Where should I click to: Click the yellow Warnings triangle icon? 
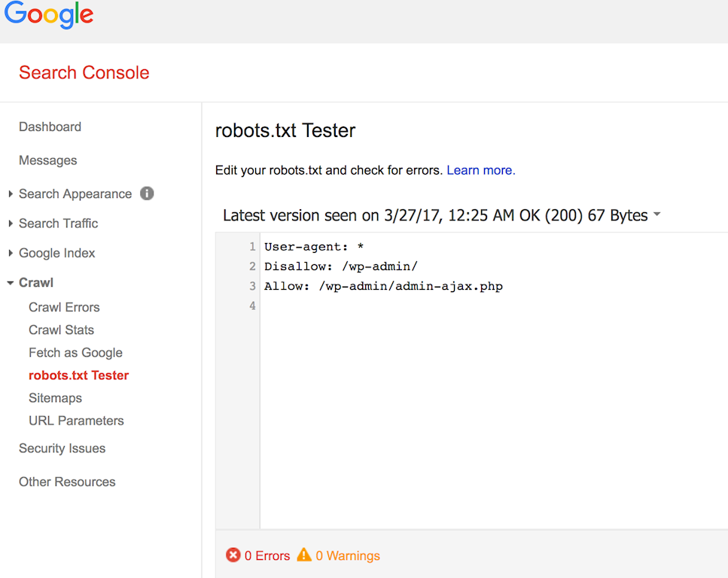[x=304, y=555]
